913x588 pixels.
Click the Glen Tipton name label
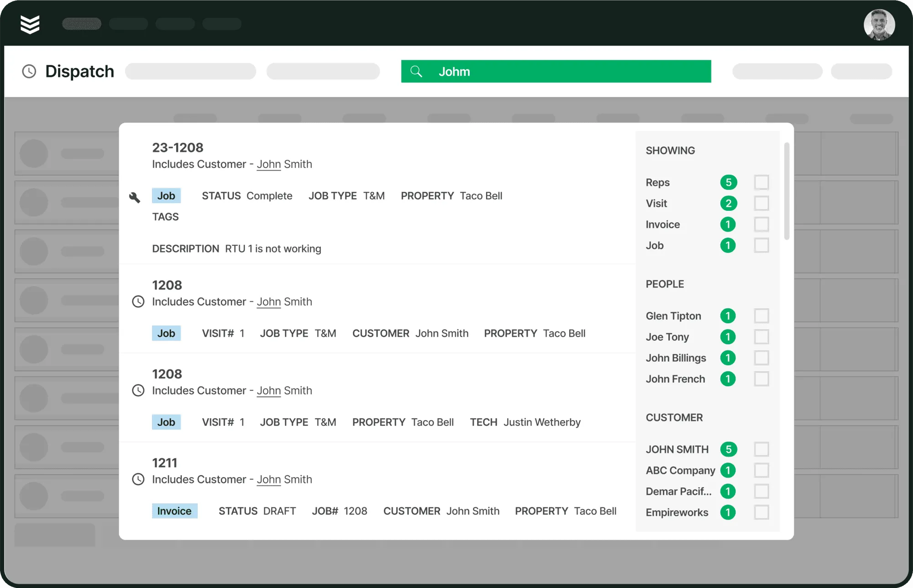pyautogui.click(x=673, y=316)
